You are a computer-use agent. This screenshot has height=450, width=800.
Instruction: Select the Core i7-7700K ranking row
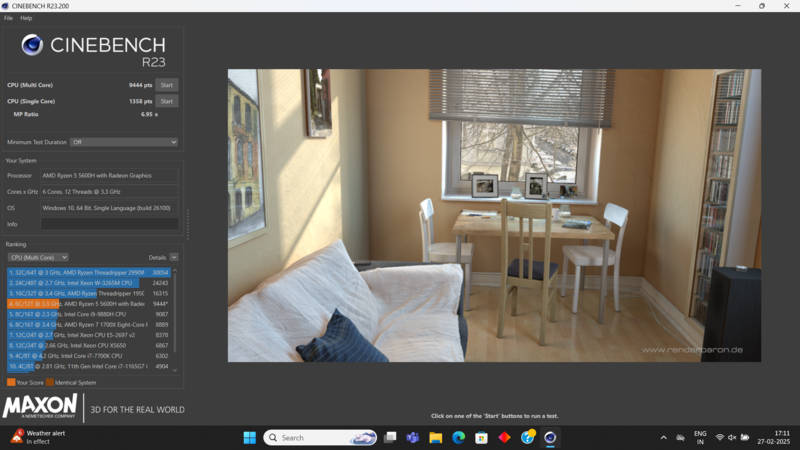88,356
